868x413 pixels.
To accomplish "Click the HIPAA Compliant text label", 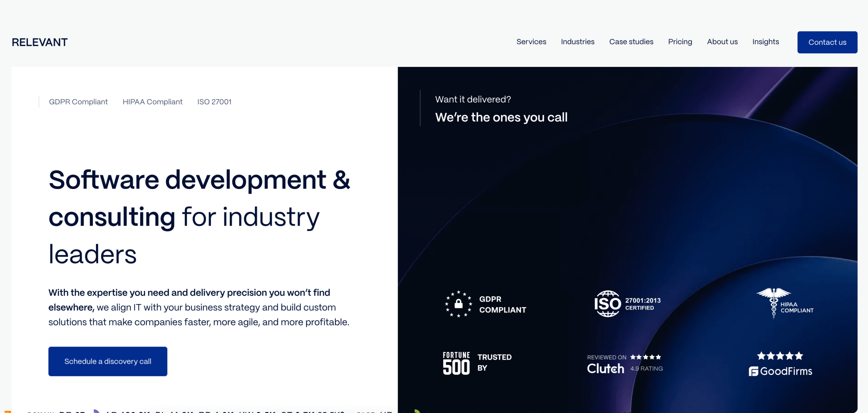I will pos(152,102).
